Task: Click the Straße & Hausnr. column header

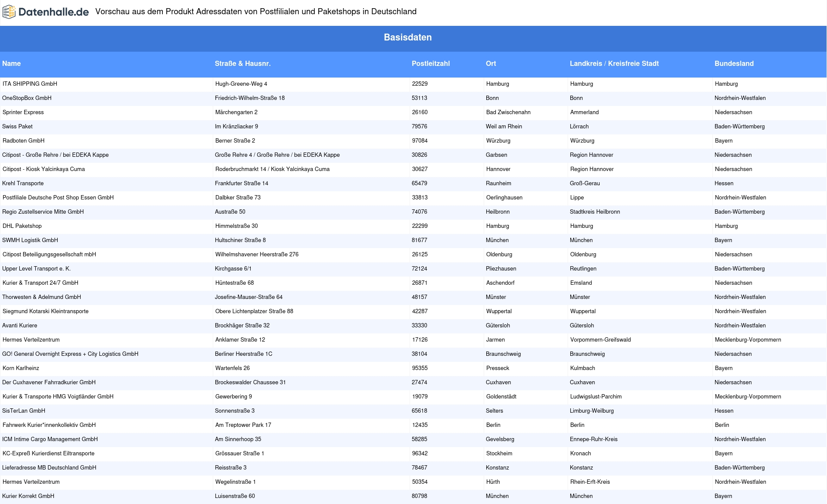Action: click(243, 63)
